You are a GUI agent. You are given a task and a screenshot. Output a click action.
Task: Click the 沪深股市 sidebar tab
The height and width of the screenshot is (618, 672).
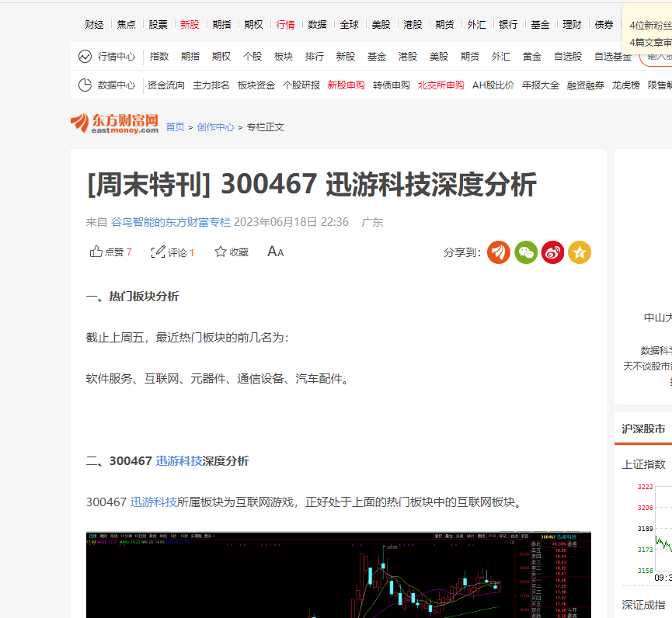(643, 429)
